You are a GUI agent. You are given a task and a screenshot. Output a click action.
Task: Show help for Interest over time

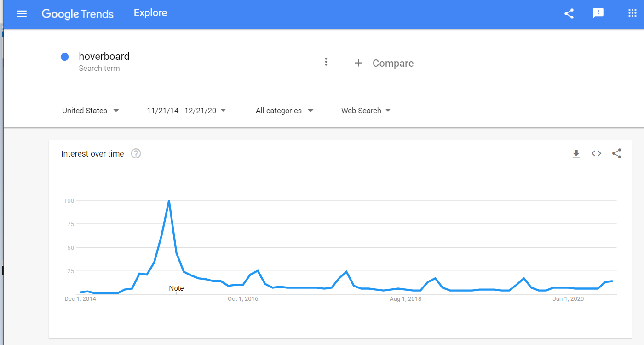tap(136, 154)
